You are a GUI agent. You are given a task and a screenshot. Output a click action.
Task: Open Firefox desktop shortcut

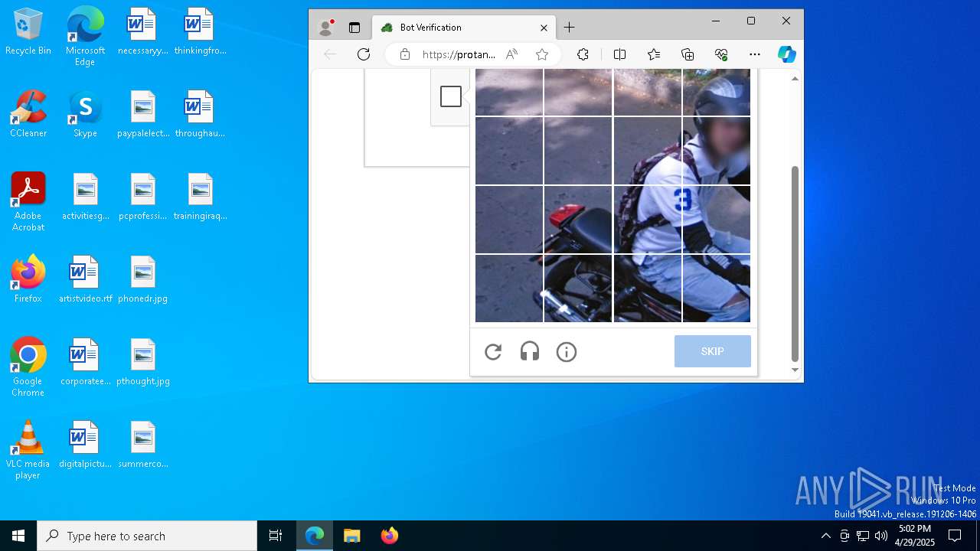tap(28, 279)
